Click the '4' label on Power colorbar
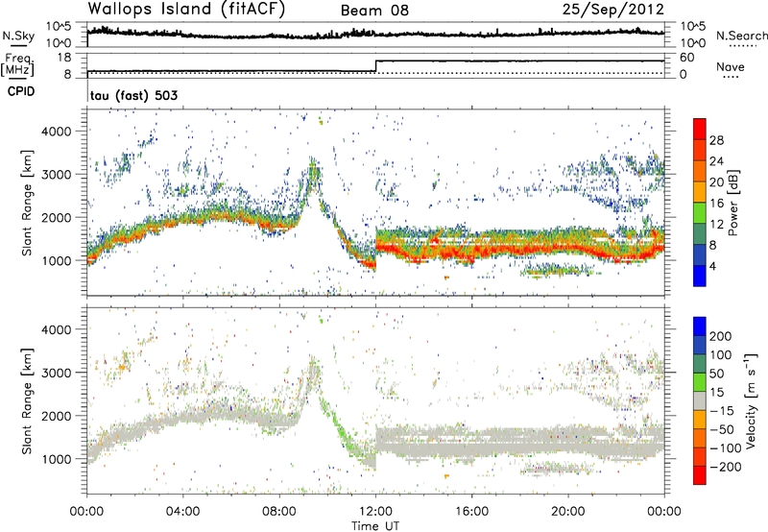 (x=712, y=266)
